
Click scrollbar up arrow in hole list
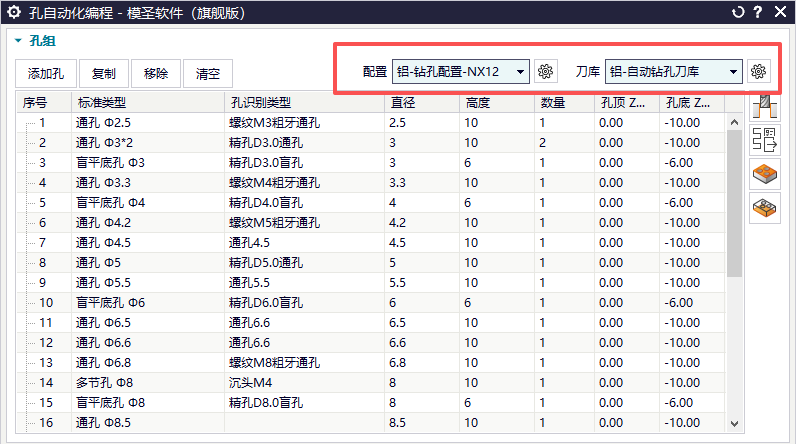tap(734, 122)
